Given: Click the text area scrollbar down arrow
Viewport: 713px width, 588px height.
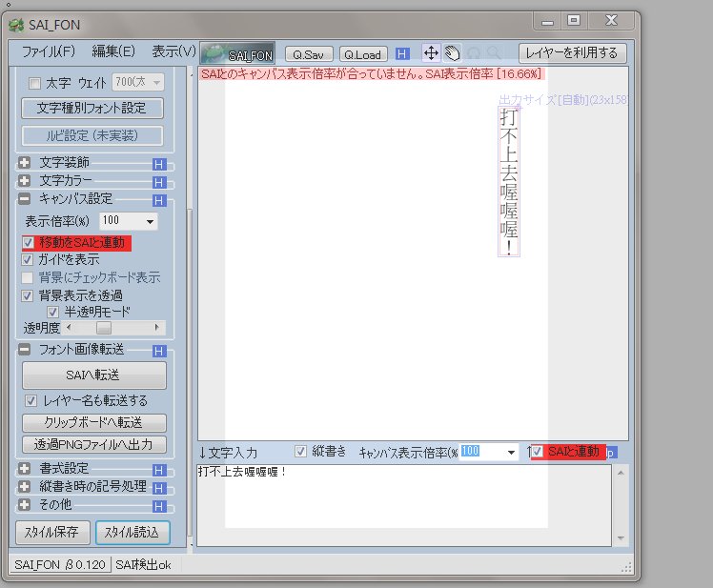Looking at the screenshot, I should tap(621, 538).
